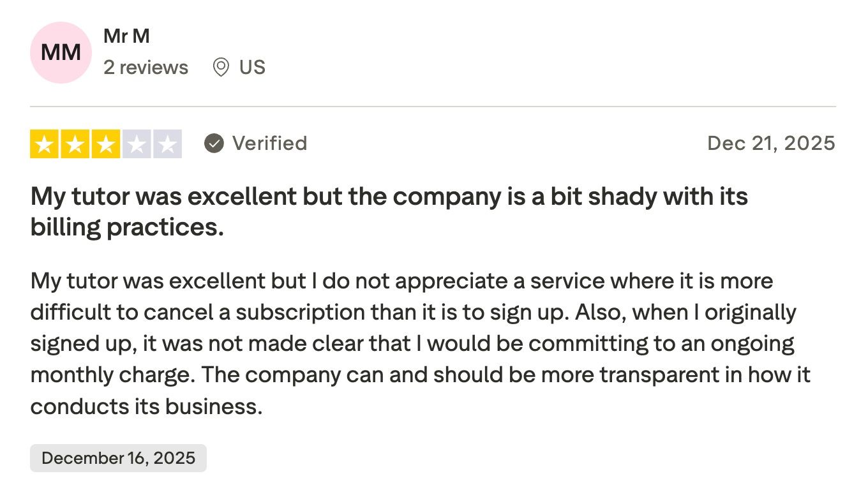Toggle the December 16 experience date chip
This screenshot has height=490, width=868.
click(119, 457)
